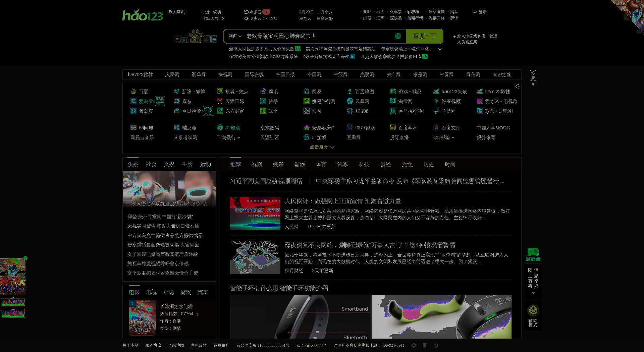Open 知乎 site shortcut
644x352 pixels.
pos(269,111)
